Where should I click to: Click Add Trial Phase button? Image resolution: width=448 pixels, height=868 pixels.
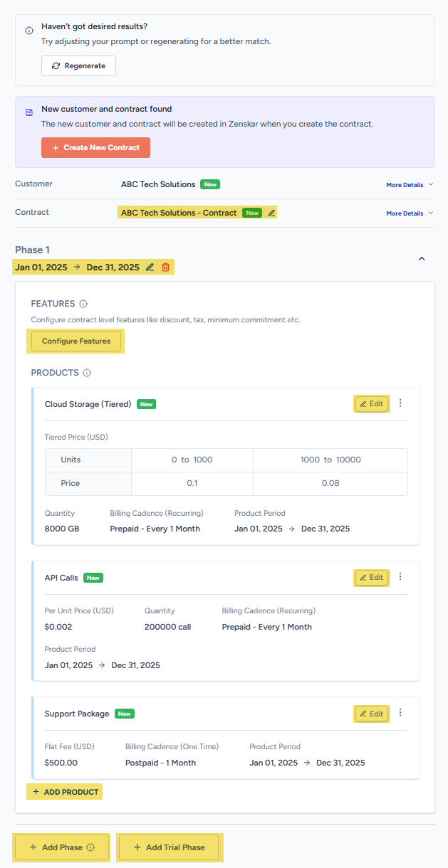pyautogui.click(x=170, y=847)
